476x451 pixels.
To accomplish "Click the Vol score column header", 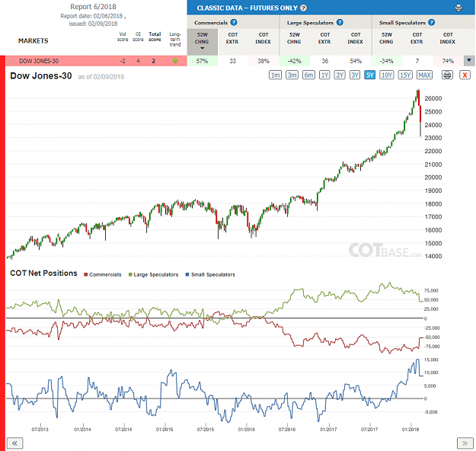I will click(x=123, y=37).
